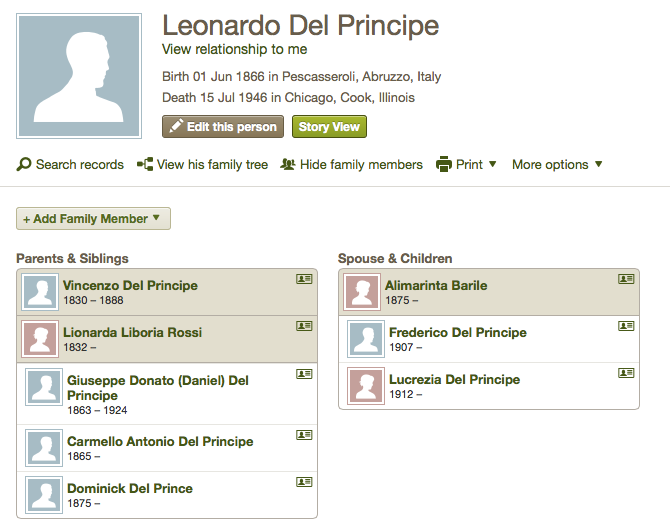Expand More options menu
Screen dimensions: 670x528
coord(557,164)
